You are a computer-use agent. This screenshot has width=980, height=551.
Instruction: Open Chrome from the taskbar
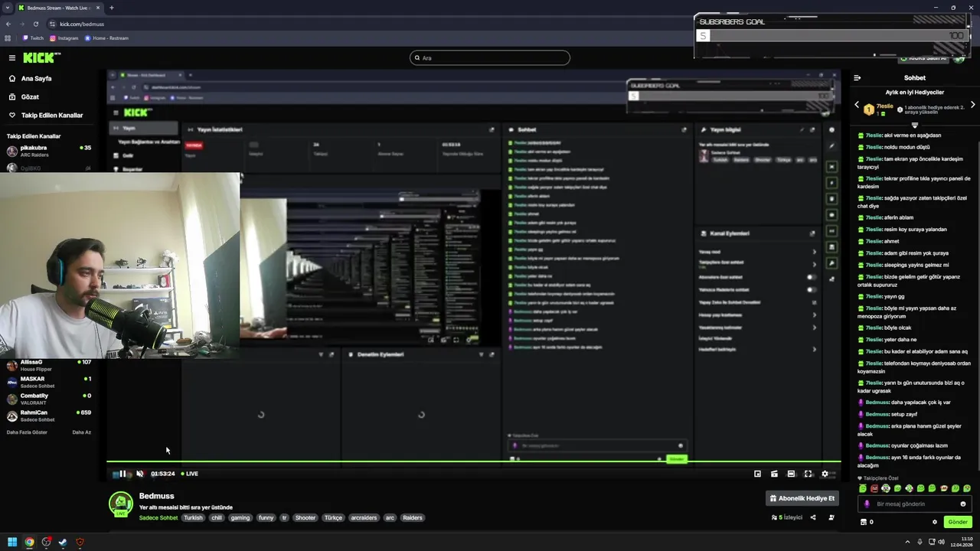pyautogui.click(x=29, y=543)
